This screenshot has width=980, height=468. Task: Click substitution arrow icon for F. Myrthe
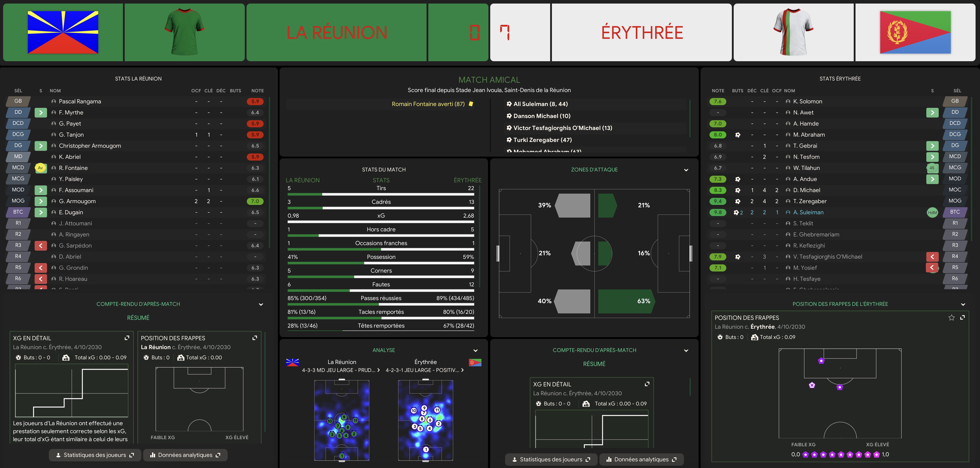pyautogui.click(x=41, y=112)
